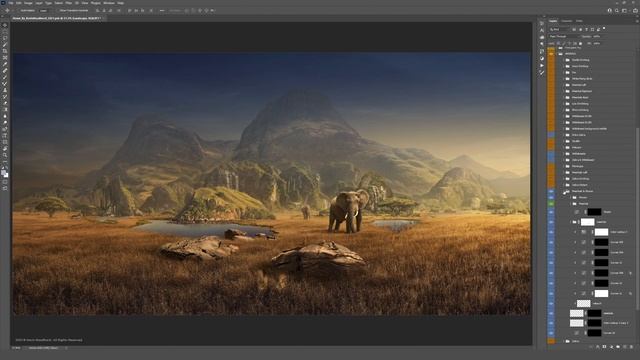Filter layers by type layers icon

click(587, 29)
